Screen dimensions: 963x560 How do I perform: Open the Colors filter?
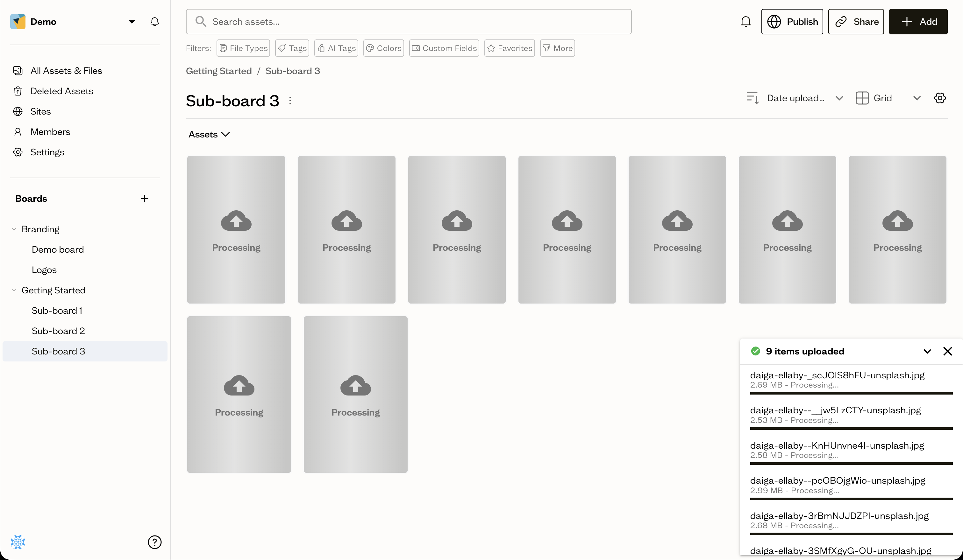[383, 48]
